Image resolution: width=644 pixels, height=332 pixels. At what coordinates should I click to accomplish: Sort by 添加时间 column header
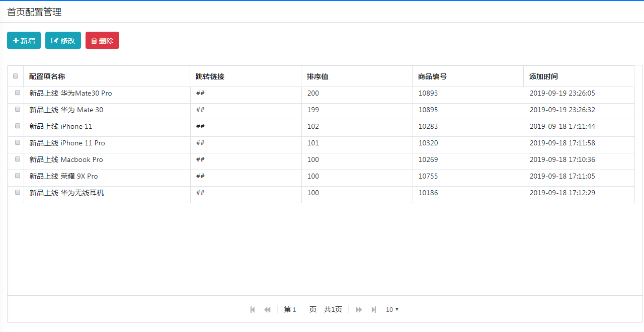click(x=579, y=76)
